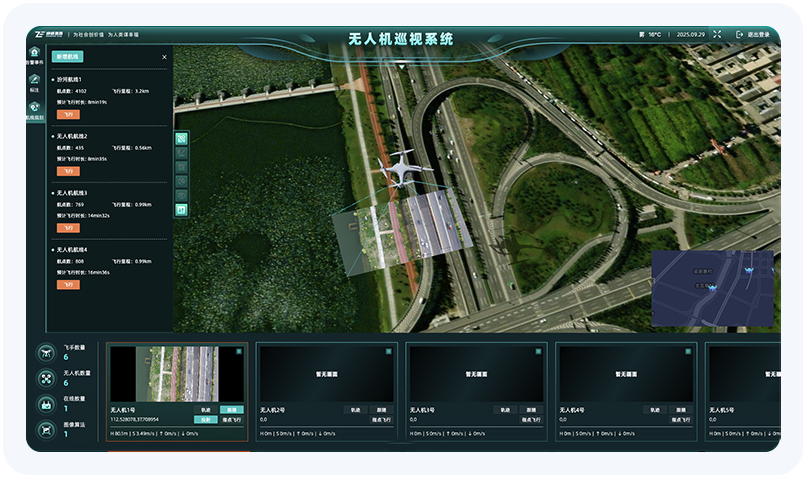Click the bottom highlighted map toolbar icon
Image resolution: width=806 pixels, height=478 pixels.
point(181,209)
